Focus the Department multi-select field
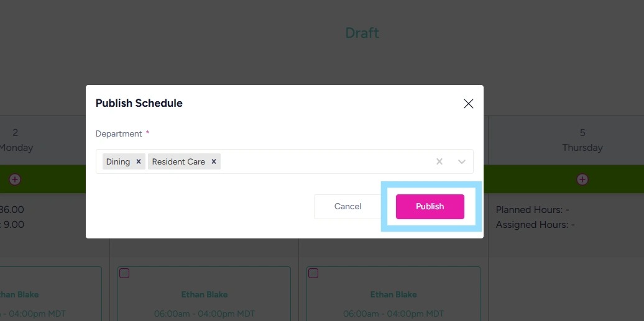 (x=323, y=161)
